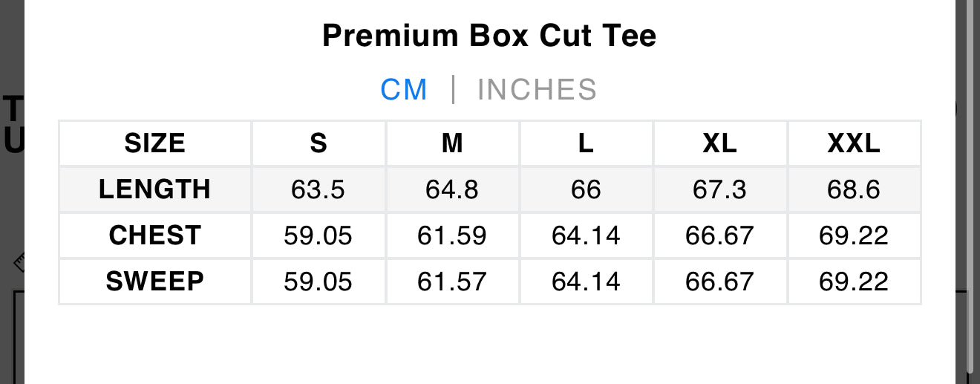Click the 61.59 chest value for M
The image size is (980, 384).
coord(452,235)
